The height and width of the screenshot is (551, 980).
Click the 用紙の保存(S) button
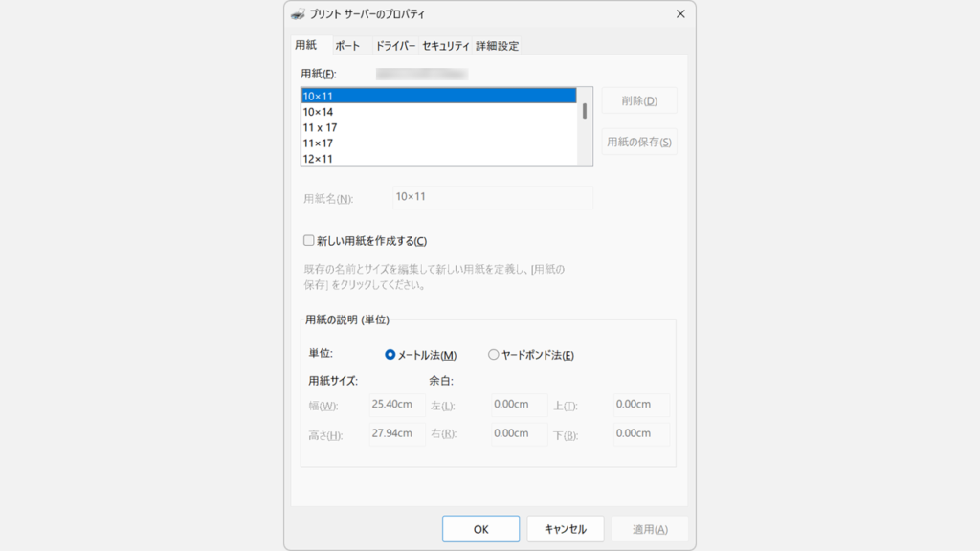[x=639, y=142]
